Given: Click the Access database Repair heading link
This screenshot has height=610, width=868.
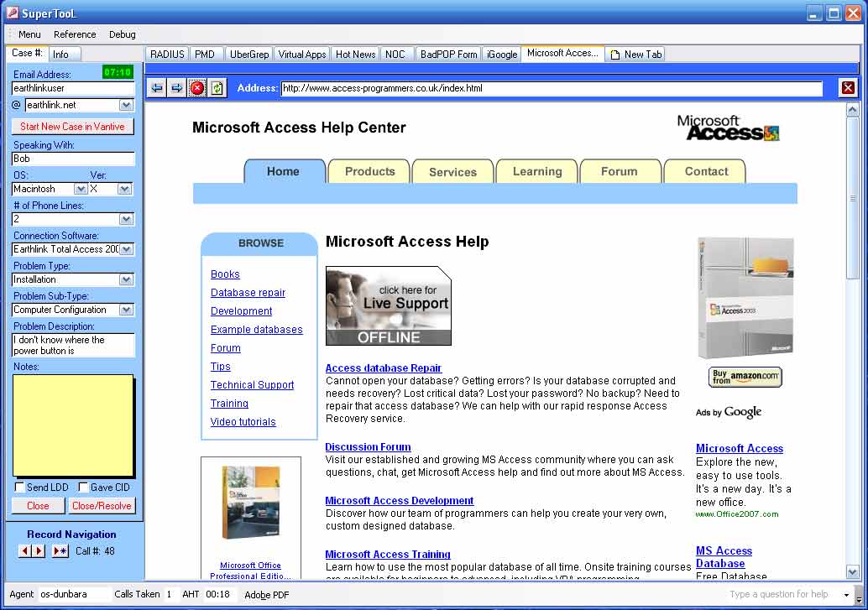Looking at the screenshot, I should (383, 368).
